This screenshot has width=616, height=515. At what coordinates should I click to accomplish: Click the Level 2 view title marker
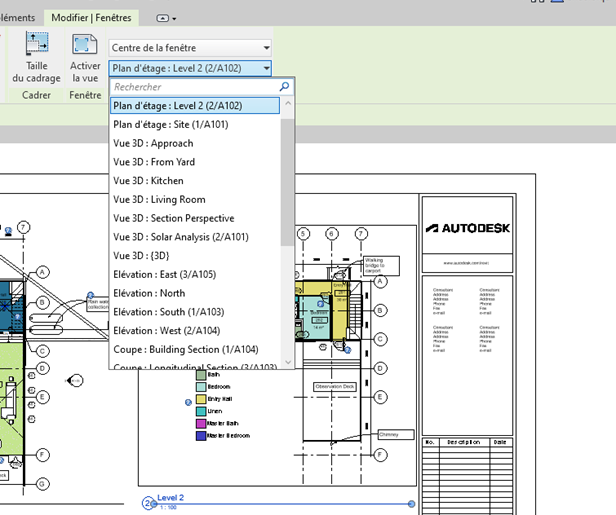click(149, 503)
